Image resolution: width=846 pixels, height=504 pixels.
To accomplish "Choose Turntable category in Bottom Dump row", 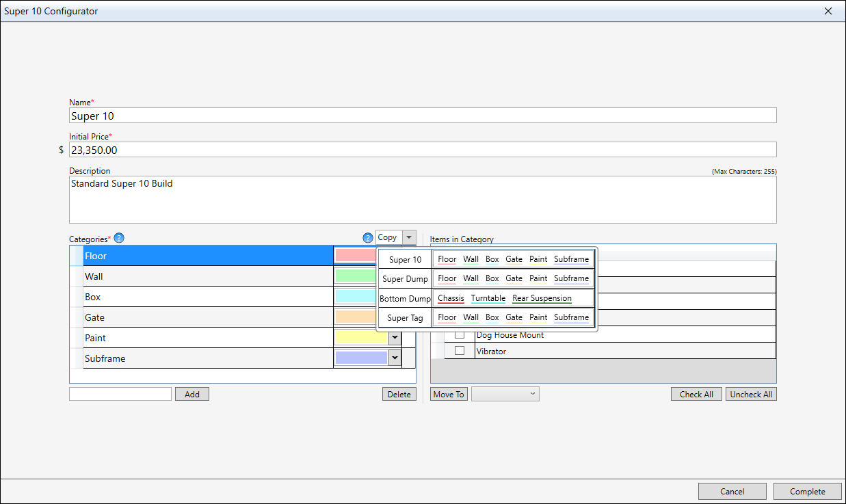I will click(488, 298).
